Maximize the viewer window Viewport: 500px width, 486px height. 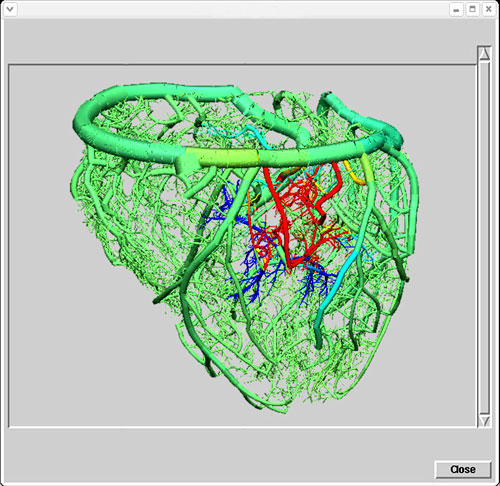[x=472, y=9]
